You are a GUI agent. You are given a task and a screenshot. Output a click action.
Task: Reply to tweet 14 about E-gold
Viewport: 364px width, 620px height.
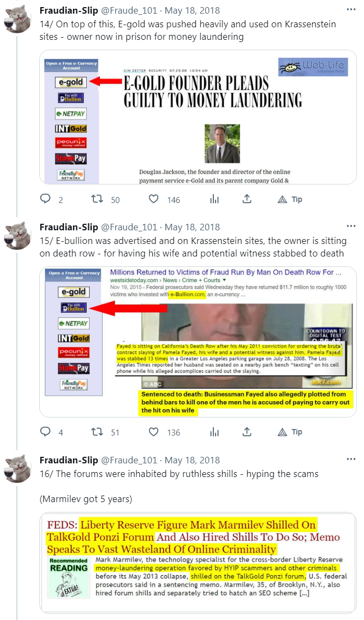46,199
